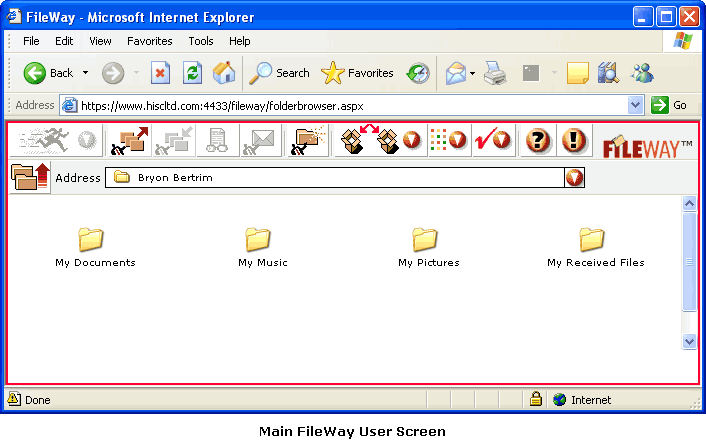Click the new folder sparkle icon
Screen dimensions: 706x448
pos(309,141)
